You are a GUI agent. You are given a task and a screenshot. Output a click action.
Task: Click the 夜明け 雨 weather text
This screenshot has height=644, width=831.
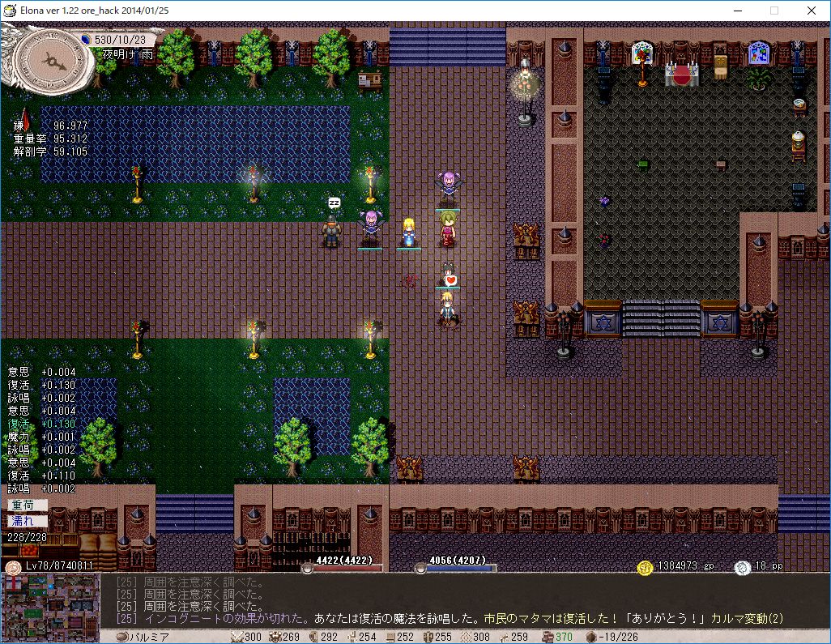[128, 54]
